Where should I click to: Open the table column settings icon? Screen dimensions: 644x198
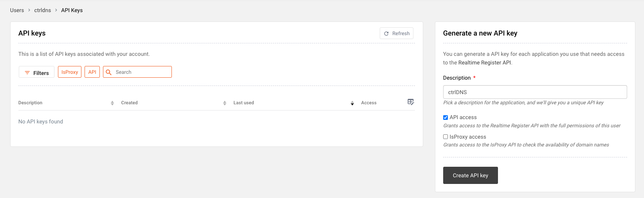[411, 102]
